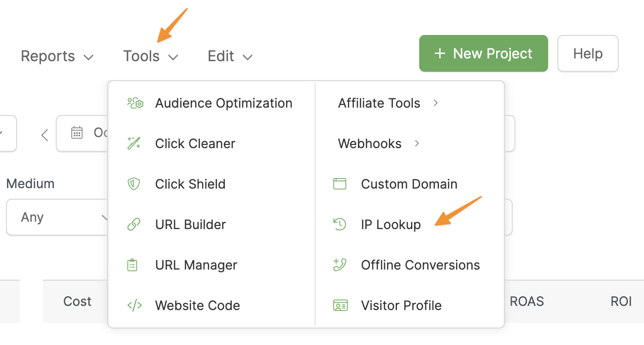The height and width of the screenshot is (345, 644).
Task: Collapse the Tools dropdown menu
Action: point(150,56)
